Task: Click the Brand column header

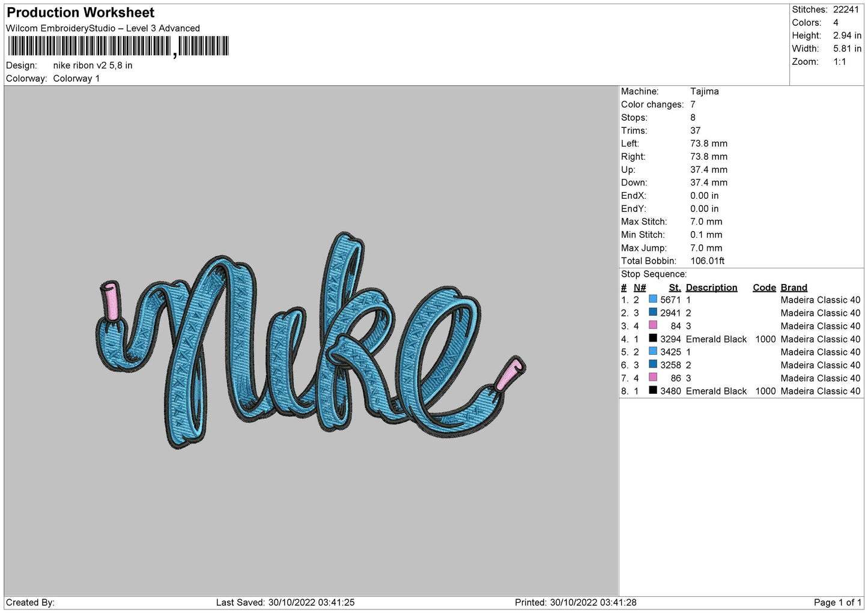Action: pyautogui.click(x=794, y=288)
